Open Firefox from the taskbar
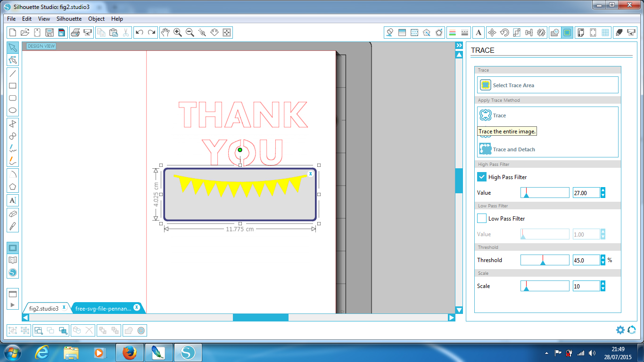The image size is (644, 362). pyautogui.click(x=129, y=352)
